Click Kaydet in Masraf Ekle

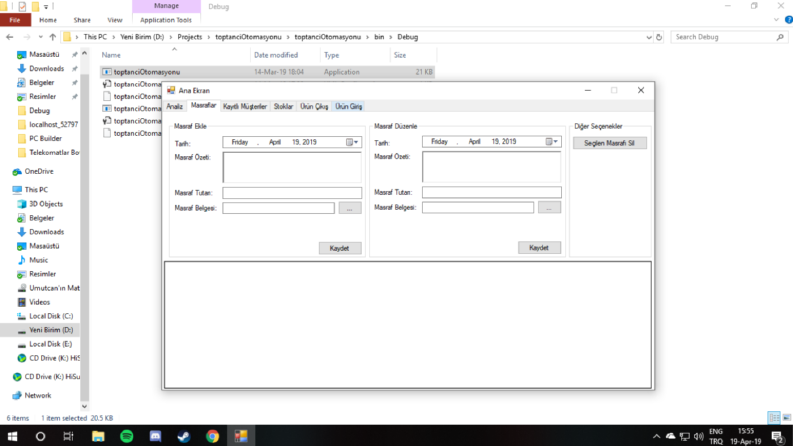(340, 248)
